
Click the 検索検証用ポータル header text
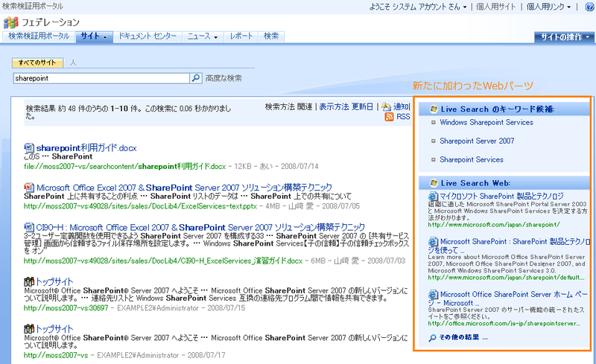click(x=33, y=6)
